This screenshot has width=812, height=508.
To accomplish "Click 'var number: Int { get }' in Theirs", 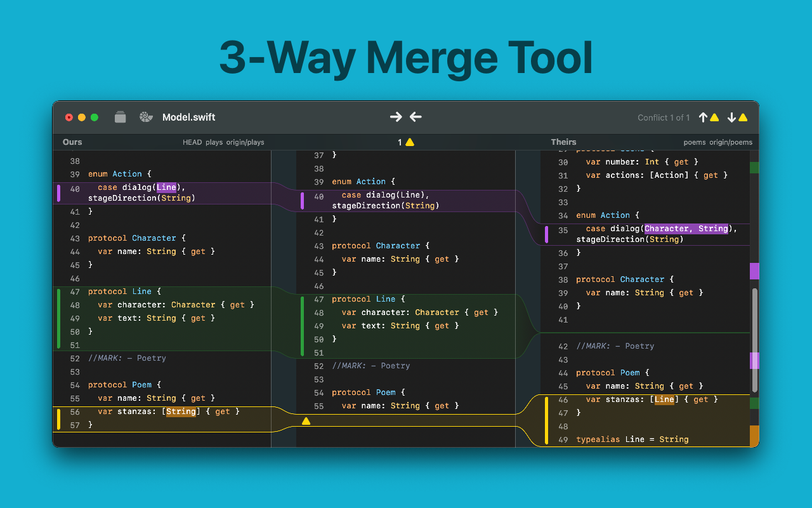I will [x=642, y=162].
